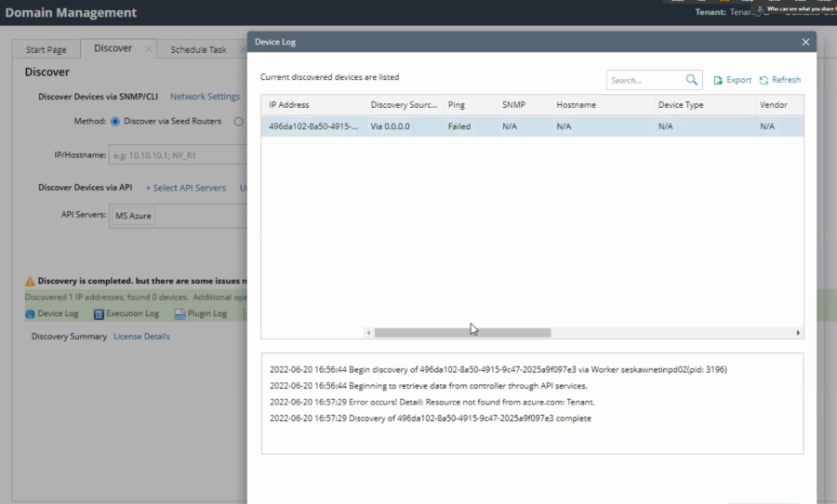Select the Discover via Seed Routers radio button
This screenshot has width=837, height=504.
(115, 121)
